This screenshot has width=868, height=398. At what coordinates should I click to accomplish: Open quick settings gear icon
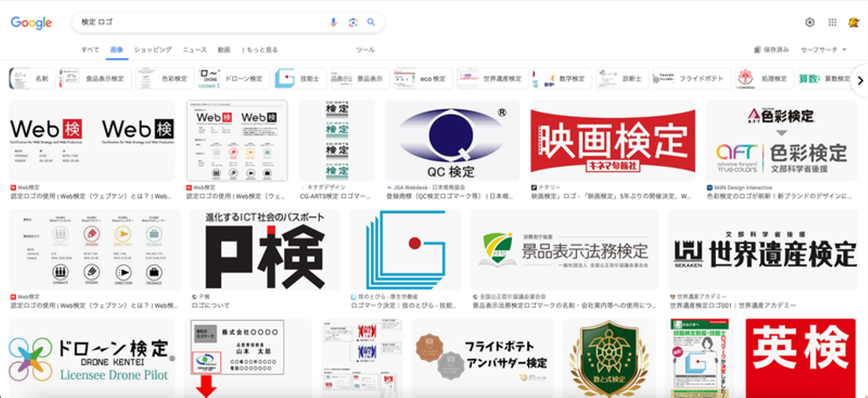(810, 22)
